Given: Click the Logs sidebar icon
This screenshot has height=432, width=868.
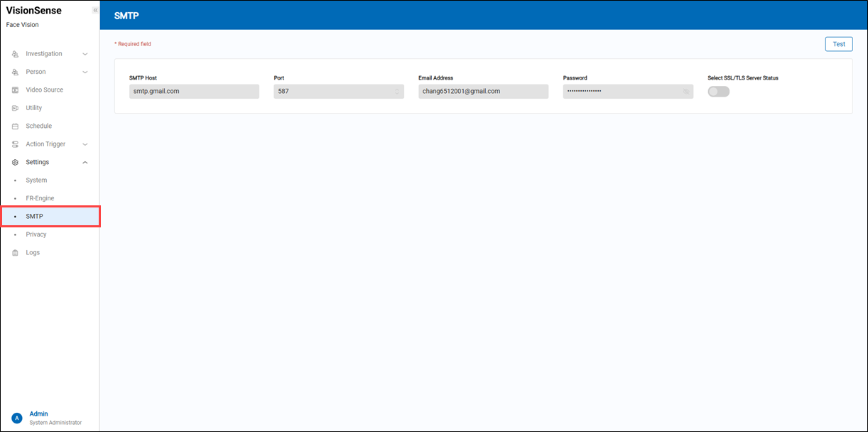Looking at the screenshot, I should [14, 252].
